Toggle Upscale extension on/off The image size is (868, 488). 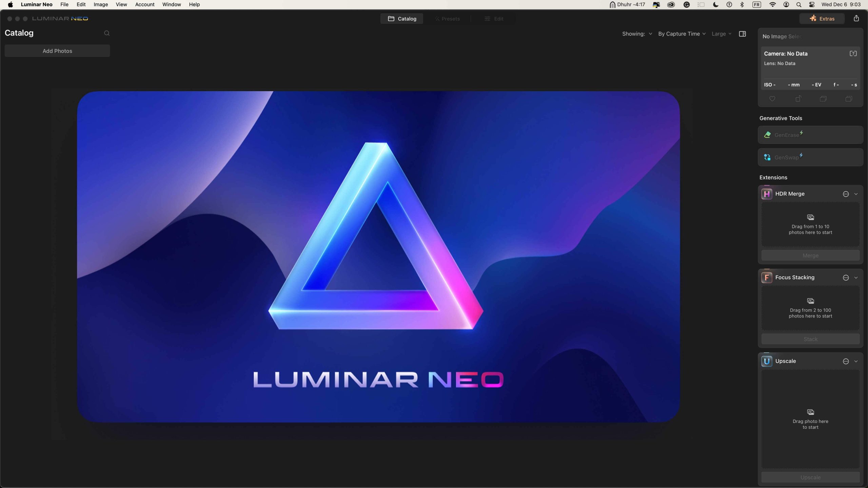tap(846, 361)
